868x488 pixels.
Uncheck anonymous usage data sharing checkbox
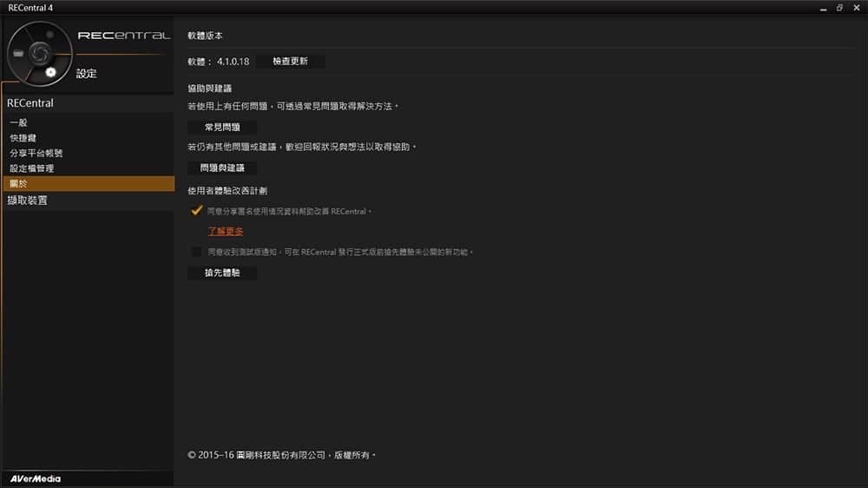(196, 211)
